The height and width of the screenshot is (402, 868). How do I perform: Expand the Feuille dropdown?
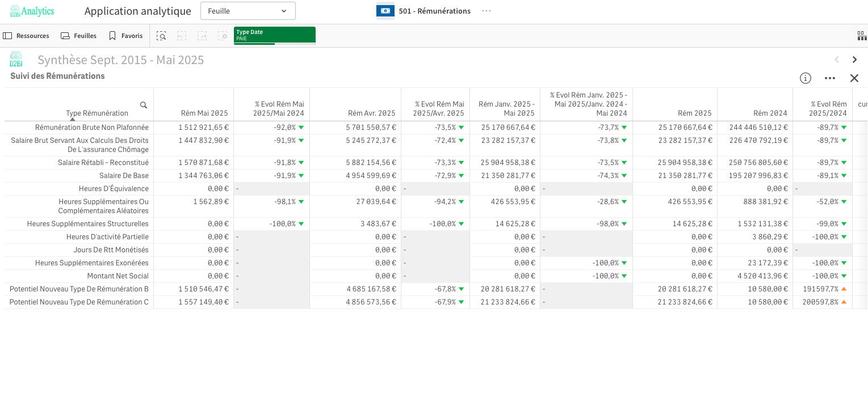tap(248, 11)
